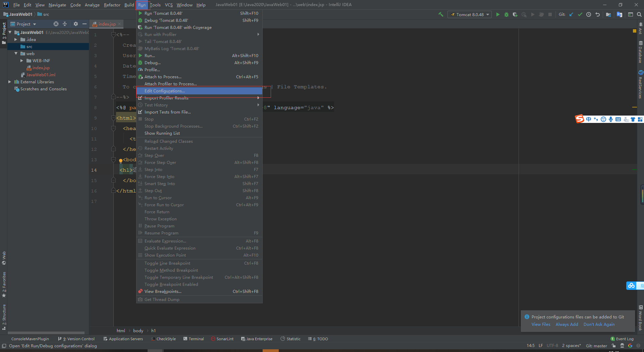The height and width of the screenshot is (352, 644).
Task: Expand External Libraries node
Action: point(10,82)
